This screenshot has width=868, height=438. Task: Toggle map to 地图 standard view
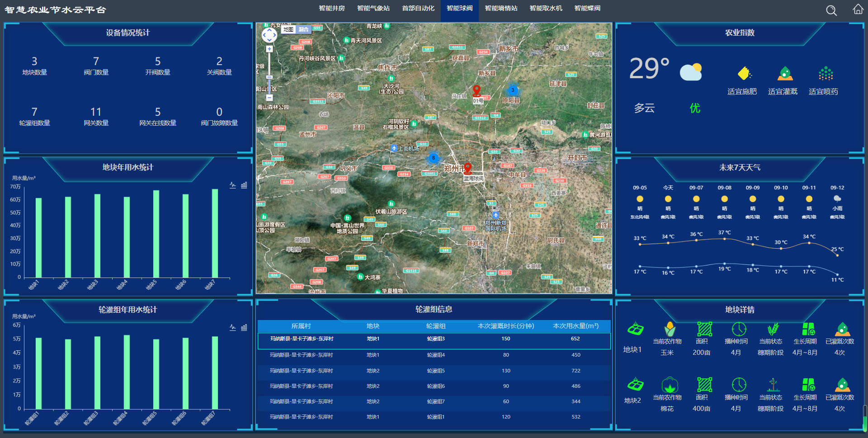point(288,29)
